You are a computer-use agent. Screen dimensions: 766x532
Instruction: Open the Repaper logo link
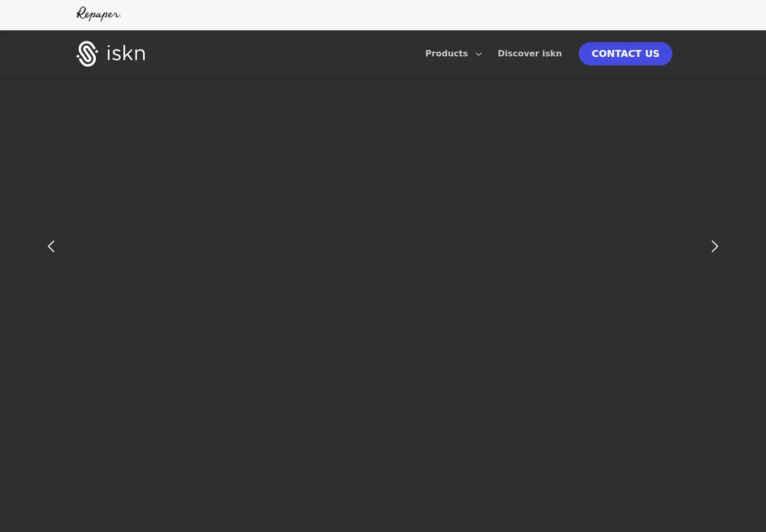(x=99, y=14)
